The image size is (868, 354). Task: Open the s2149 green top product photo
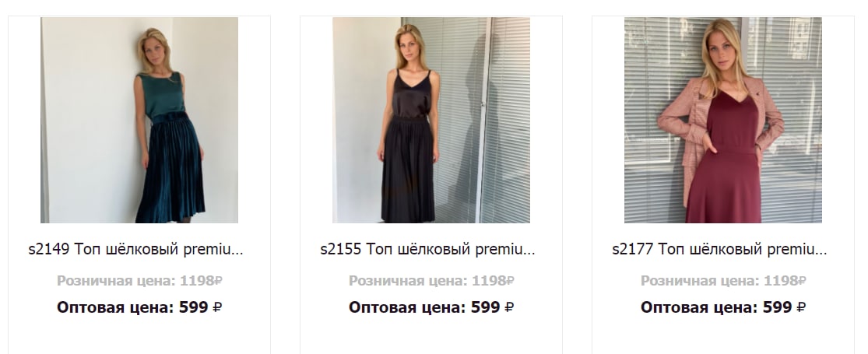click(139, 120)
